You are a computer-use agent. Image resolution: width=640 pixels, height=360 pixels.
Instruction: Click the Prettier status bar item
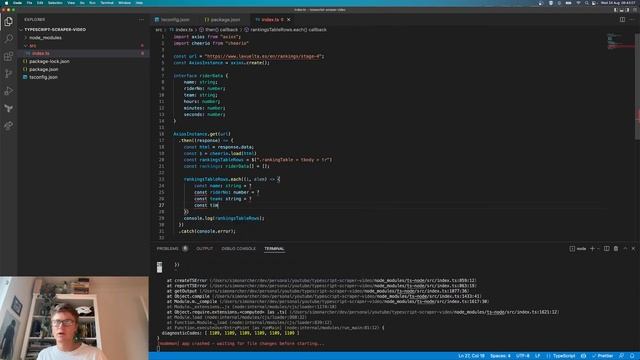[x=602, y=356]
